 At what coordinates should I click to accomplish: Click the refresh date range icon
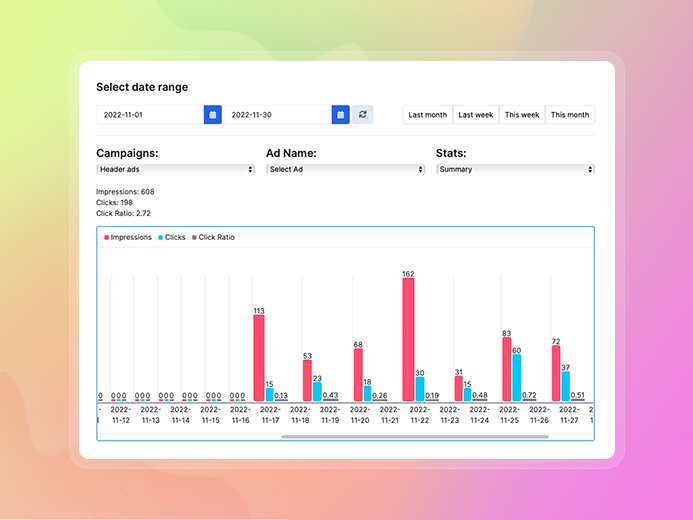click(x=362, y=115)
